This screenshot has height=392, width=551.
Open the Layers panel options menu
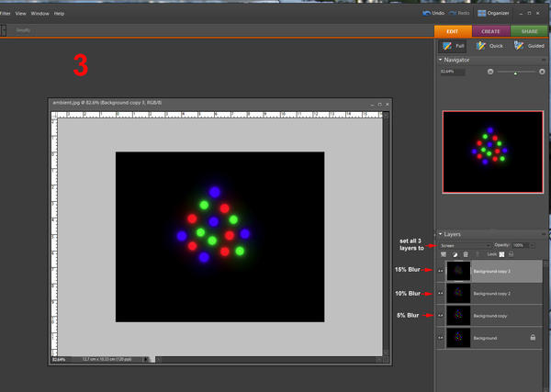[x=544, y=234]
